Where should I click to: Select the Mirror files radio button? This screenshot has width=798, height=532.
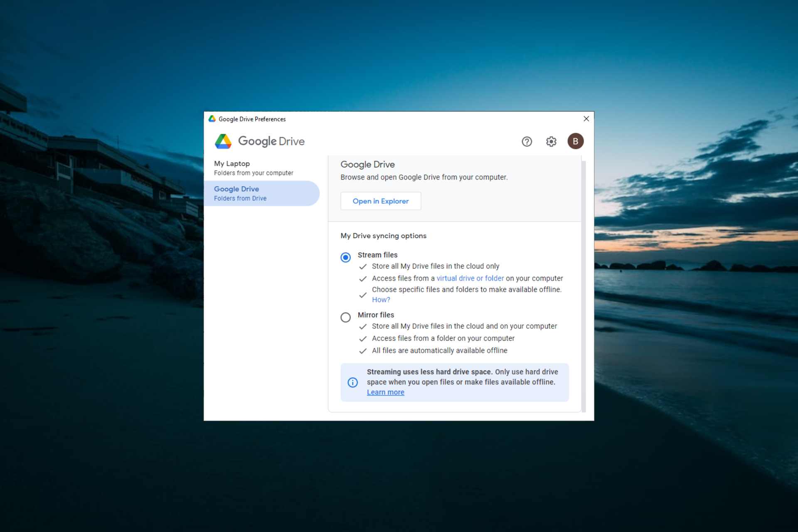pos(345,318)
